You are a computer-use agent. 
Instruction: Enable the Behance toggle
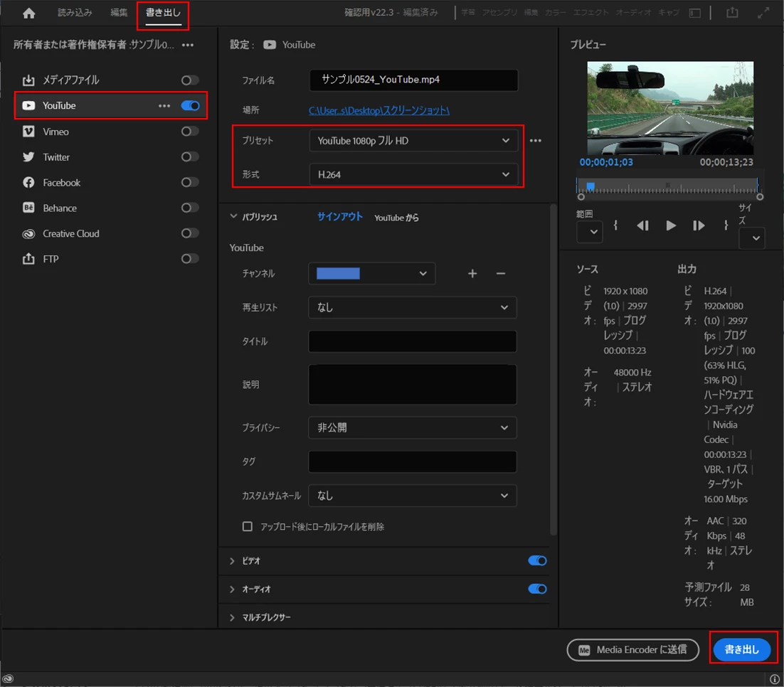point(190,208)
